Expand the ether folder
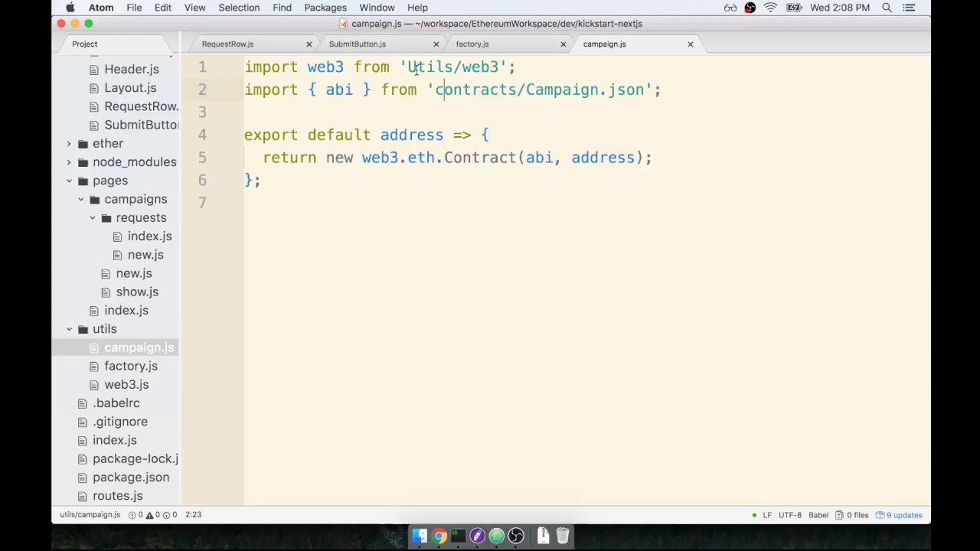The image size is (980, 551). 69,144
